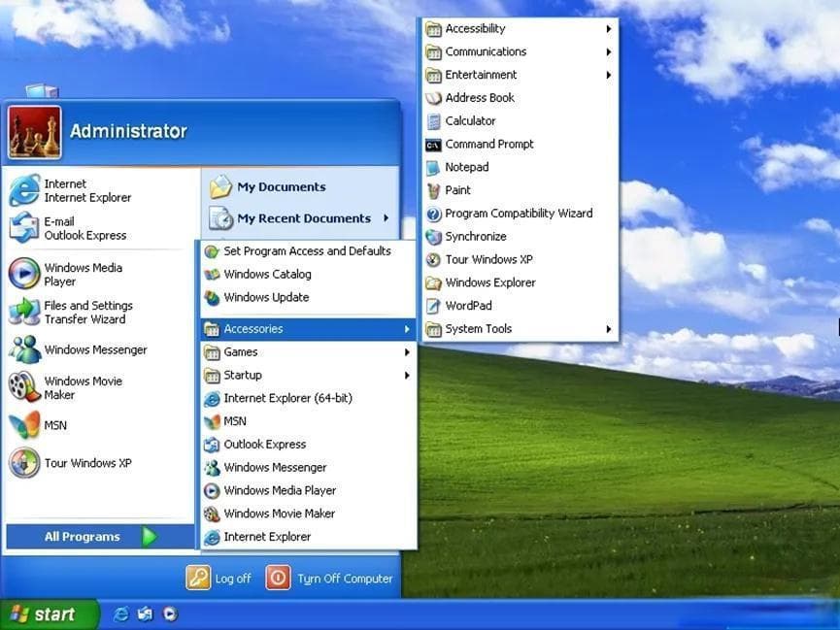Screen dimensions: 840x630
Task: Launch Tour Windows XP in Accessories submenu
Action: (x=521, y=259)
